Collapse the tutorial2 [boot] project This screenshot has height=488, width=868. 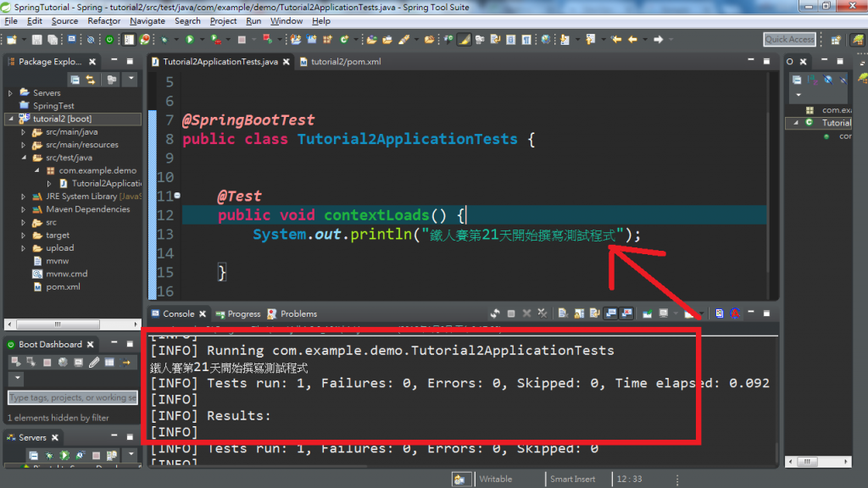[10, 119]
